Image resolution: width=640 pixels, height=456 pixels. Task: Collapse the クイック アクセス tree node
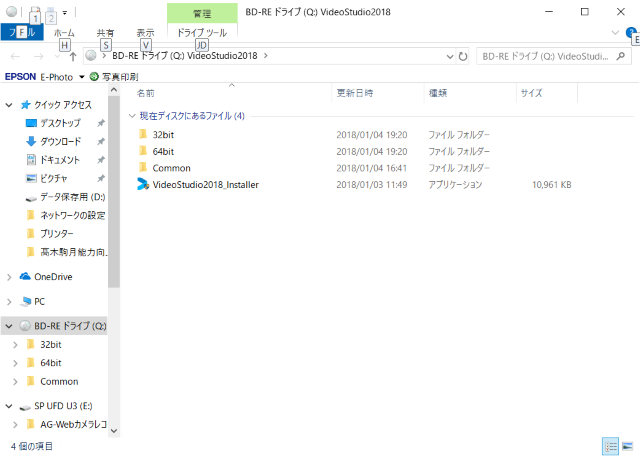(x=9, y=105)
